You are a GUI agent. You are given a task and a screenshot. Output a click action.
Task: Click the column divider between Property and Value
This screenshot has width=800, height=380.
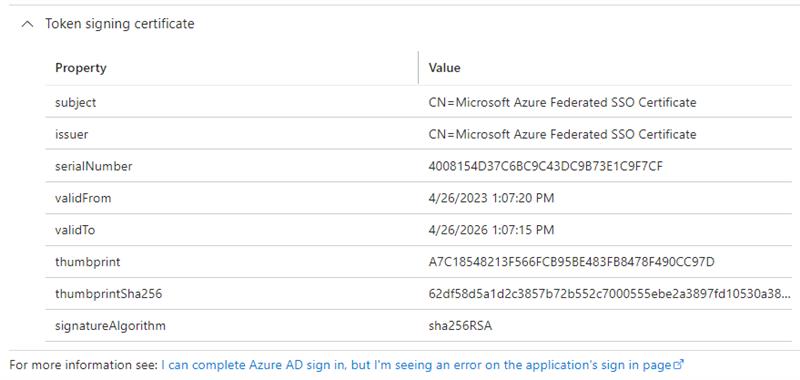(x=418, y=67)
